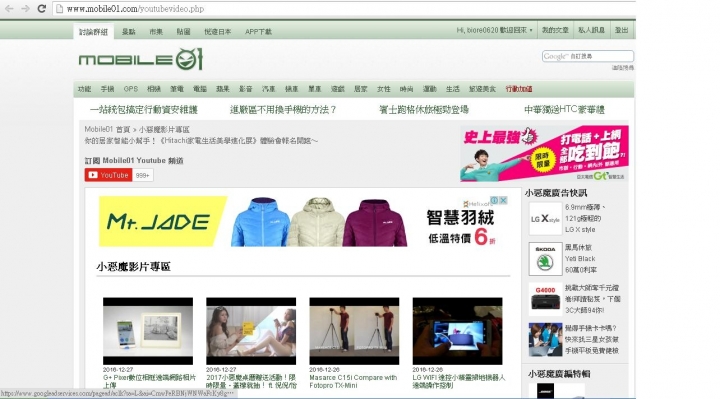720x399 pixels.
Task: Open the pink GT all-you-can-eat banner ad
Action: [x=544, y=153]
